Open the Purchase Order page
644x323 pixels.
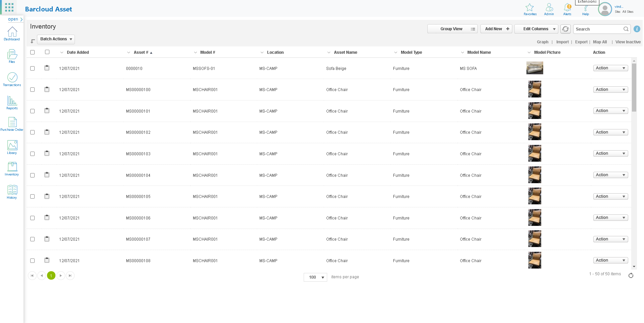12,124
